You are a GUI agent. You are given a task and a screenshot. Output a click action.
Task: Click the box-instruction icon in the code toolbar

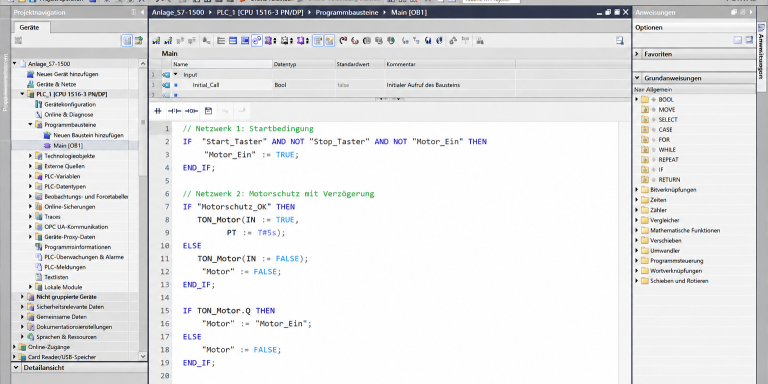point(192,111)
